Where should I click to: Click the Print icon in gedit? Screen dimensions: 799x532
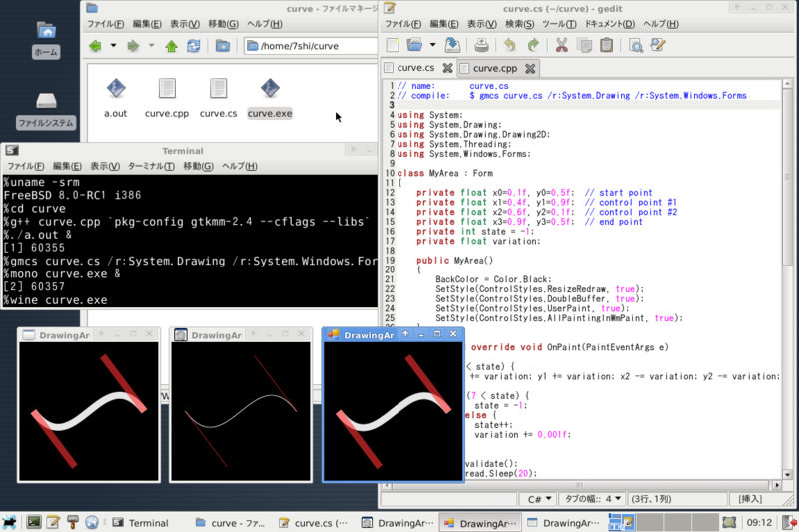click(x=481, y=45)
